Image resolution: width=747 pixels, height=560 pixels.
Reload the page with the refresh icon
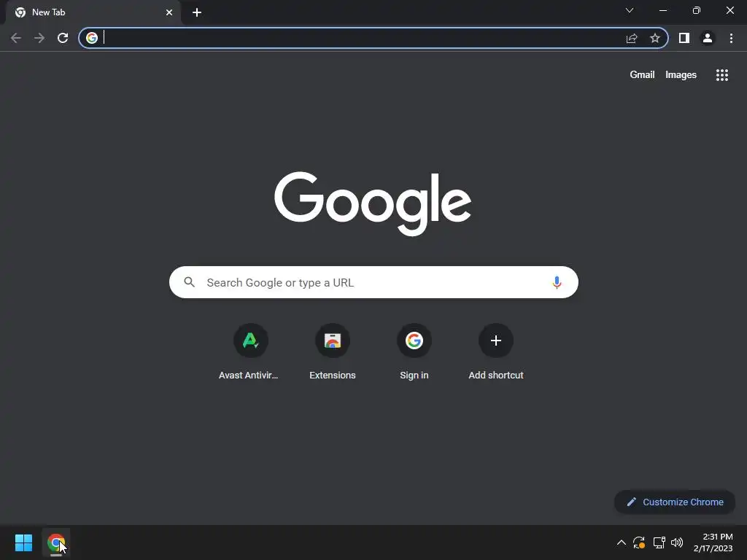(63, 38)
